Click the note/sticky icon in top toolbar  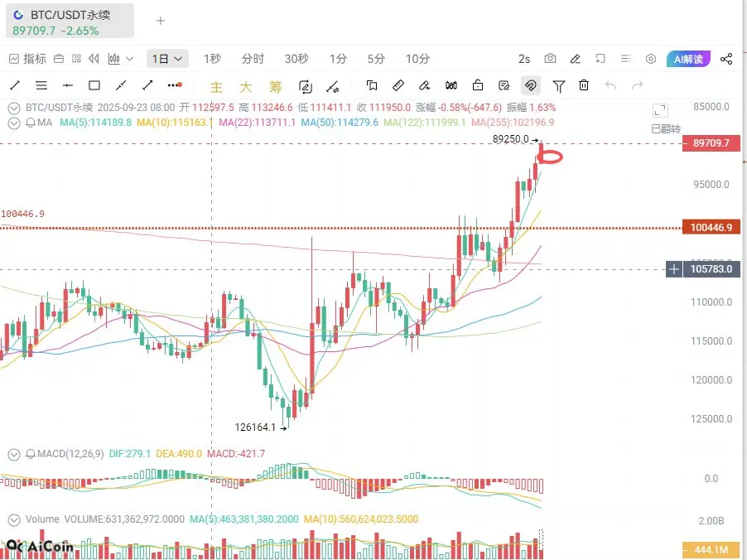600,59
